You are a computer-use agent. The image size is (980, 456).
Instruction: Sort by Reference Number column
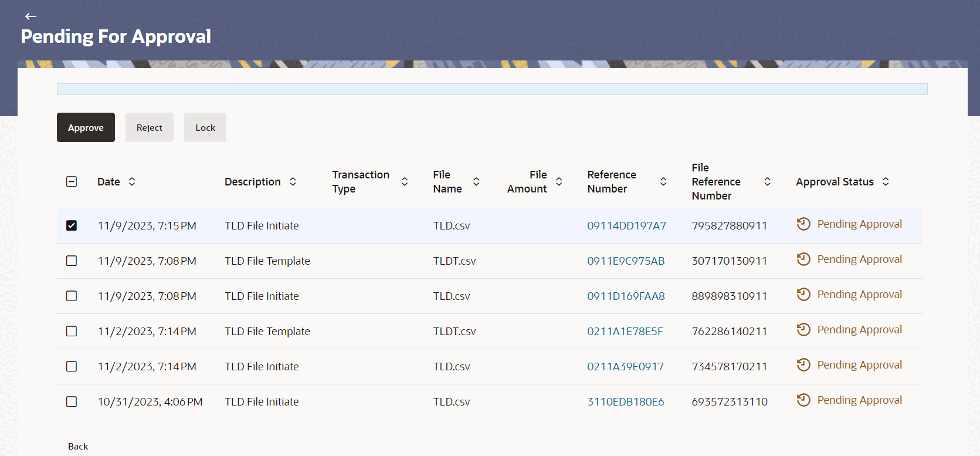tap(663, 182)
